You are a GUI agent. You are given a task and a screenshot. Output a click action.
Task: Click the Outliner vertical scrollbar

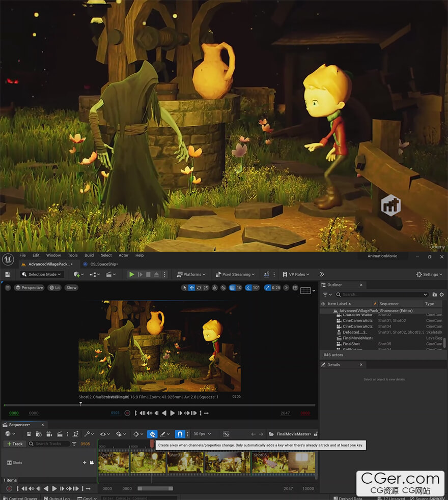[444, 343]
